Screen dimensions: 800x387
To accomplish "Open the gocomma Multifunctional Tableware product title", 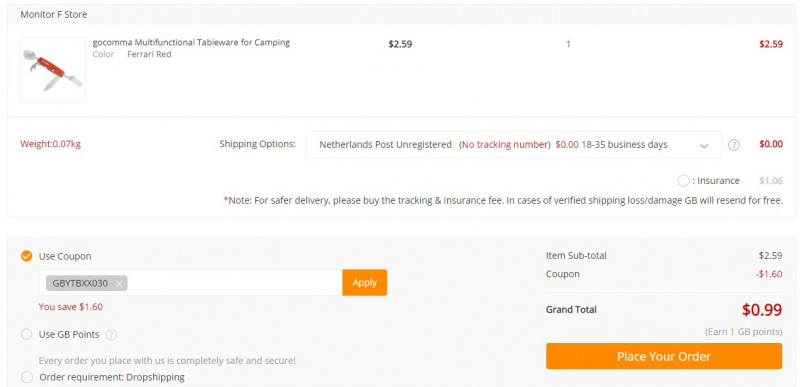I will 191,42.
